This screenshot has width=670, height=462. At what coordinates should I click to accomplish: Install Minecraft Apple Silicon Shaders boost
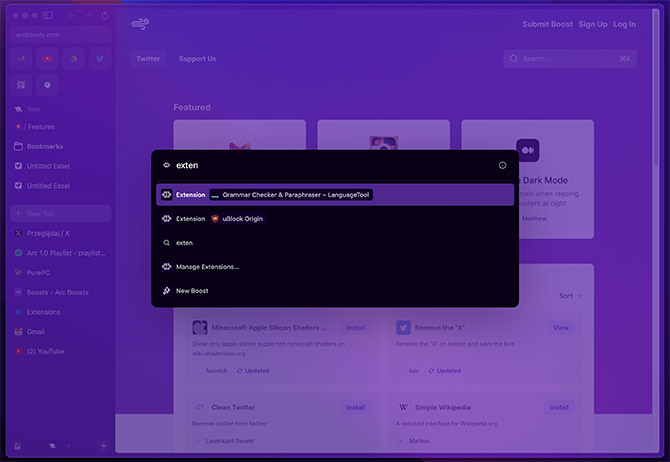[x=356, y=328]
